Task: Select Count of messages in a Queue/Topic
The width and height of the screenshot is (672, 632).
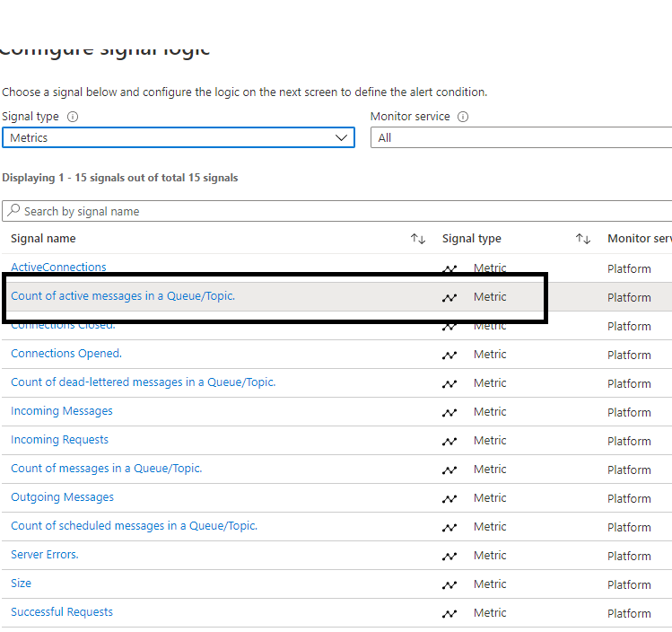Action: click(106, 469)
